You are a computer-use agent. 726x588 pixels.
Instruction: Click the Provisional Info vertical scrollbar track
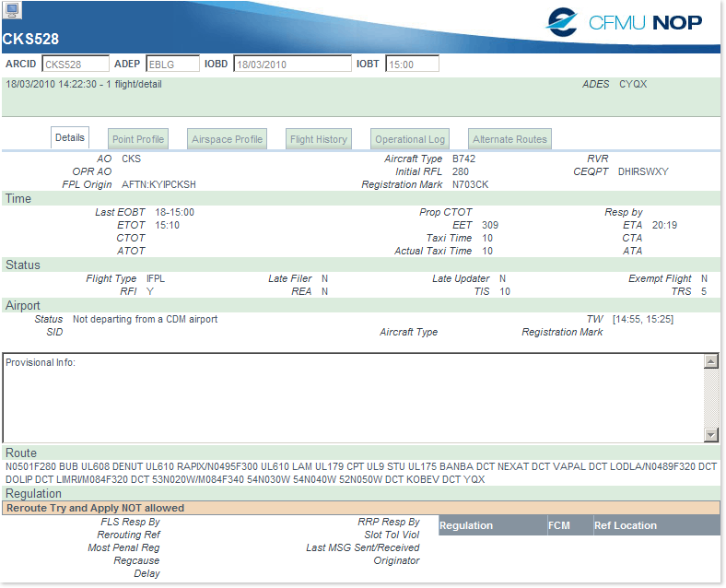click(x=710, y=398)
